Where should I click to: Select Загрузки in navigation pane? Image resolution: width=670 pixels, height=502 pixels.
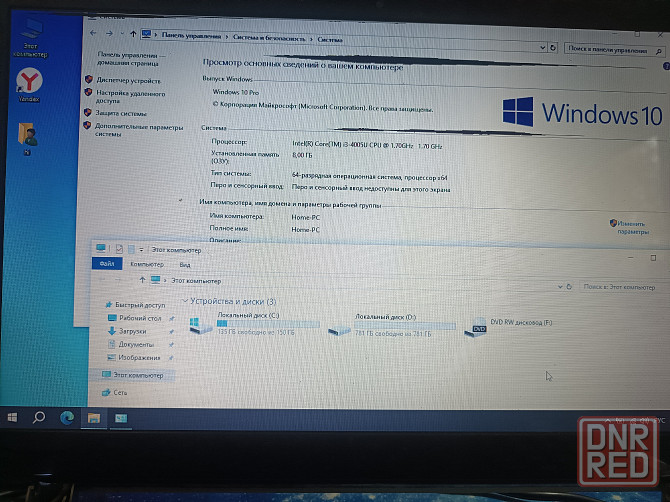click(x=133, y=331)
